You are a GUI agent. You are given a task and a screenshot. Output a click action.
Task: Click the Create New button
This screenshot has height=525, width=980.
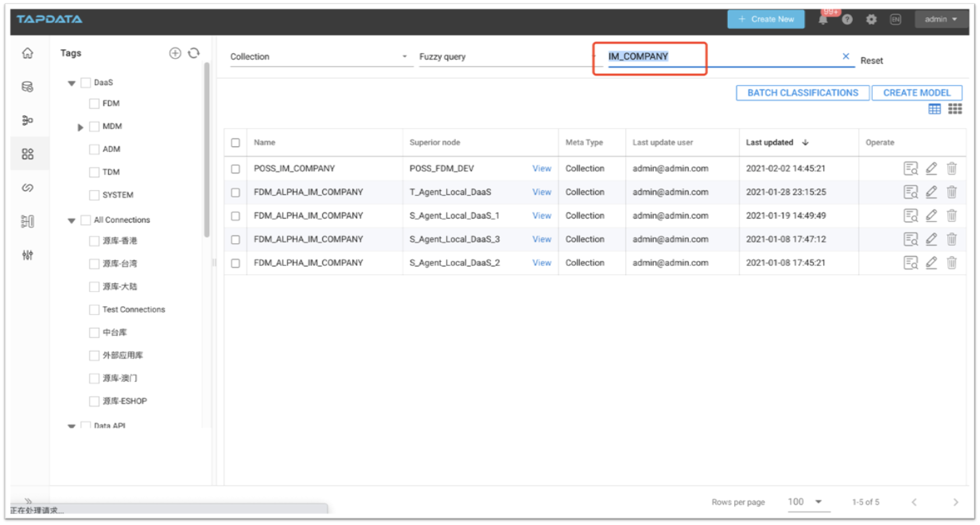[x=766, y=19]
